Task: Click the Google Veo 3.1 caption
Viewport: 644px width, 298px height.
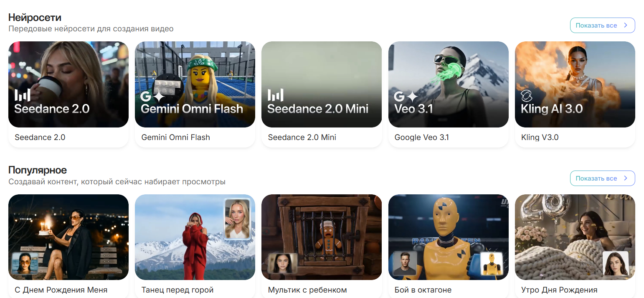Action: coord(422,137)
